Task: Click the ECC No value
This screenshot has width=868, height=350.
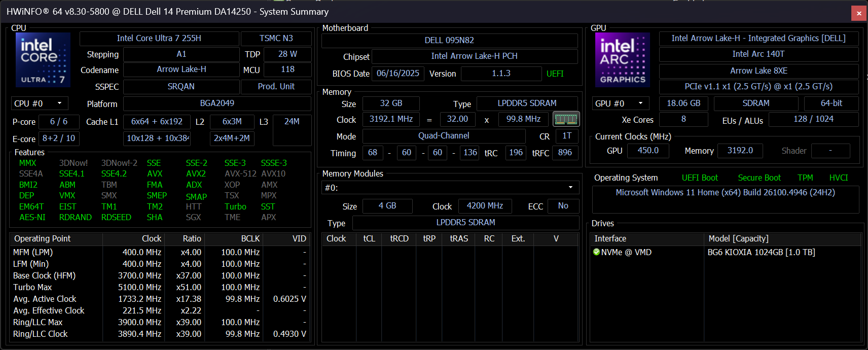Action: point(563,206)
